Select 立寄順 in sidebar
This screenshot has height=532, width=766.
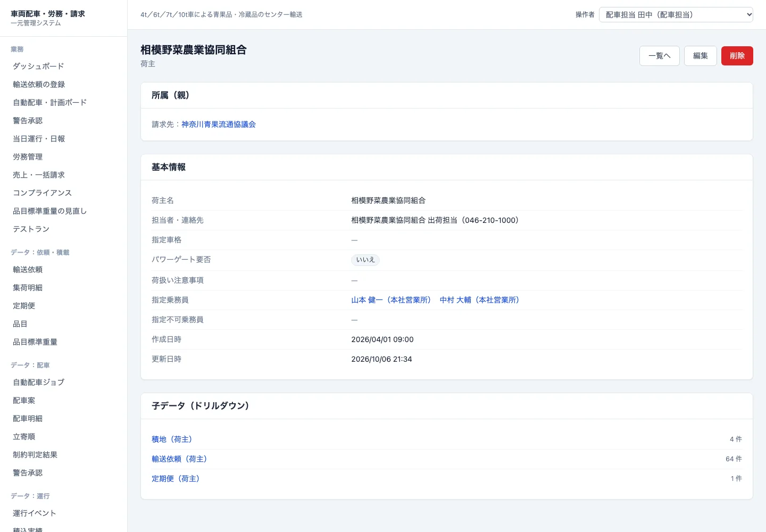pos(24,437)
